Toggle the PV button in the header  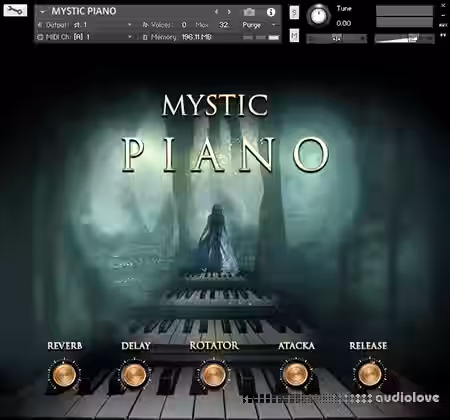pyautogui.click(x=443, y=35)
